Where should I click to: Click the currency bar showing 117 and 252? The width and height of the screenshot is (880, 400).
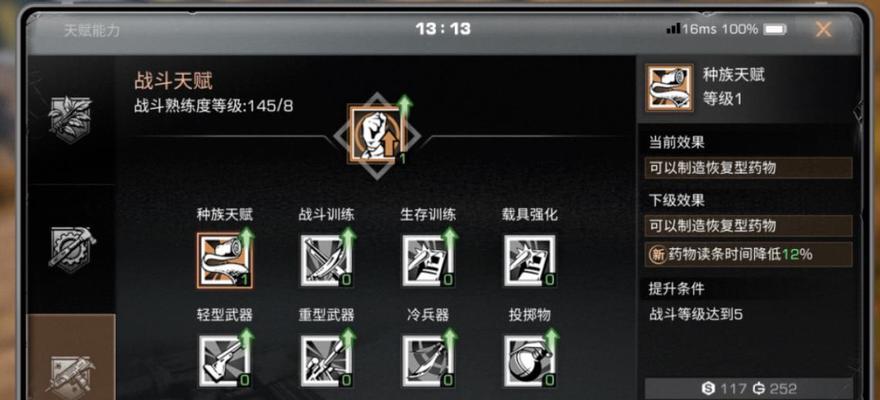point(749,388)
